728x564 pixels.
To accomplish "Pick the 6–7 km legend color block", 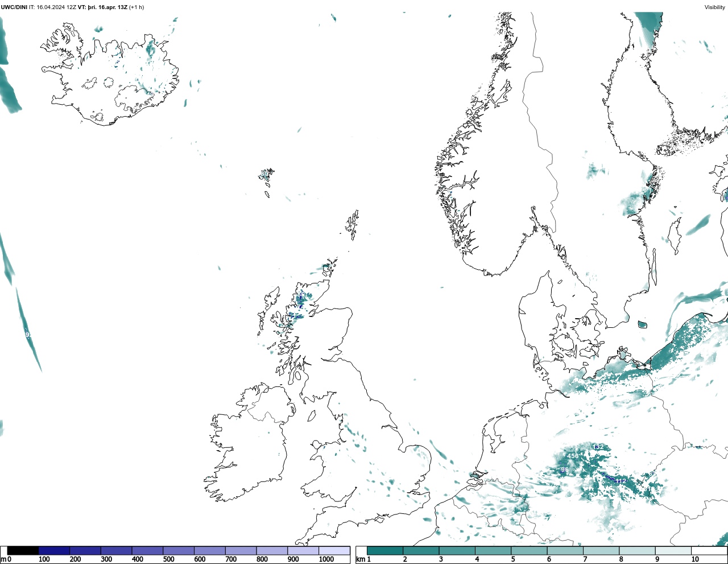I will [x=565, y=550].
